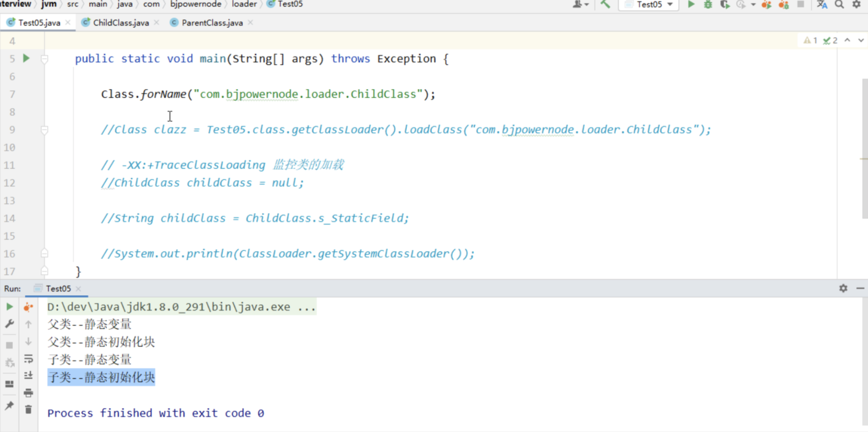Click the '父类--静态变量' console line
This screenshot has width=868, height=432.
[x=90, y=325]
